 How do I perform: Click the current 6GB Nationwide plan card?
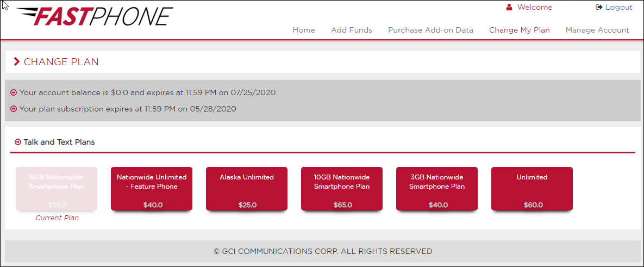coord(57,189)
